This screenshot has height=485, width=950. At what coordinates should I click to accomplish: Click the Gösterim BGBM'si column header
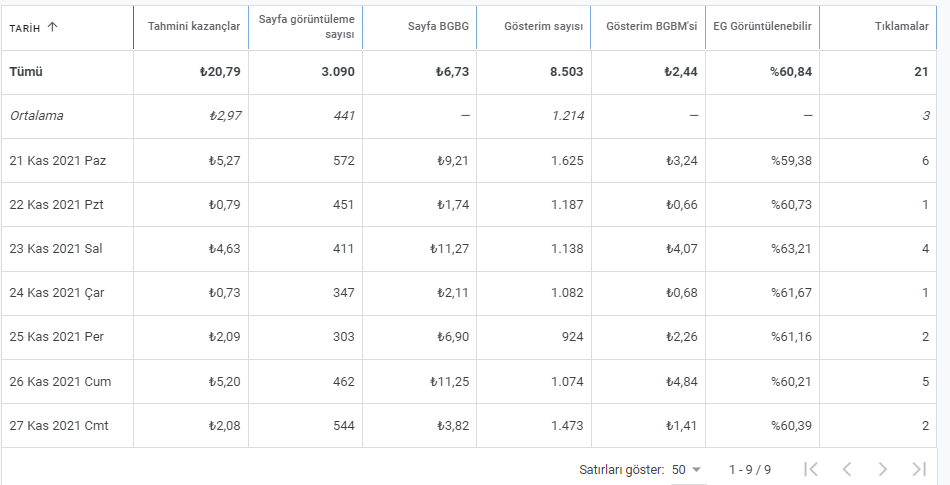click(652, 26)
